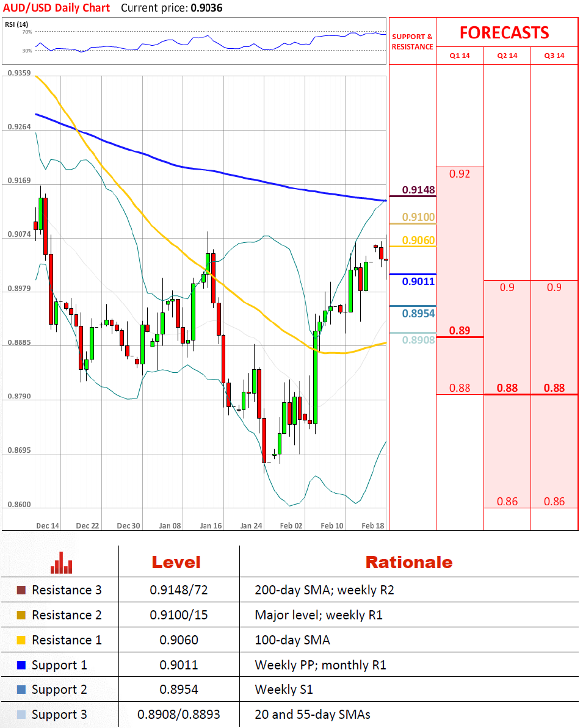Click the Resistance 2 legend swatch

click(21, 615)
